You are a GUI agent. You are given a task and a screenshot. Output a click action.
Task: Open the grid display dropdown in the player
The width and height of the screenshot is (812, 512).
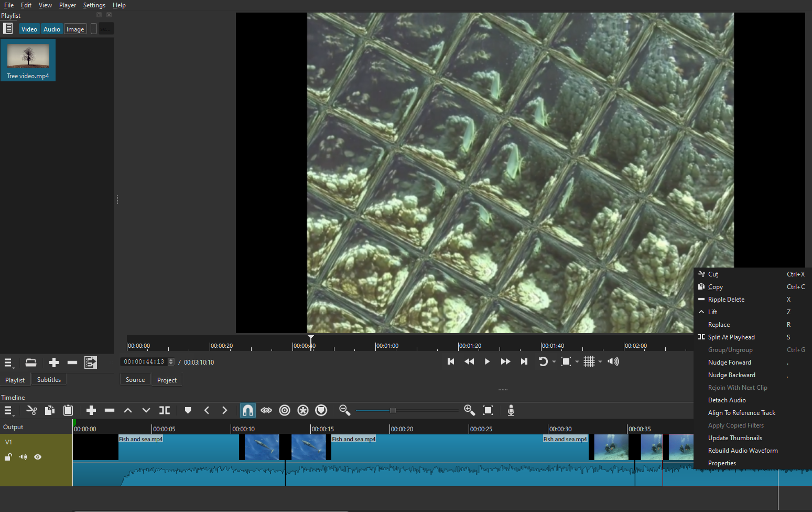click(x=600, y=361)
